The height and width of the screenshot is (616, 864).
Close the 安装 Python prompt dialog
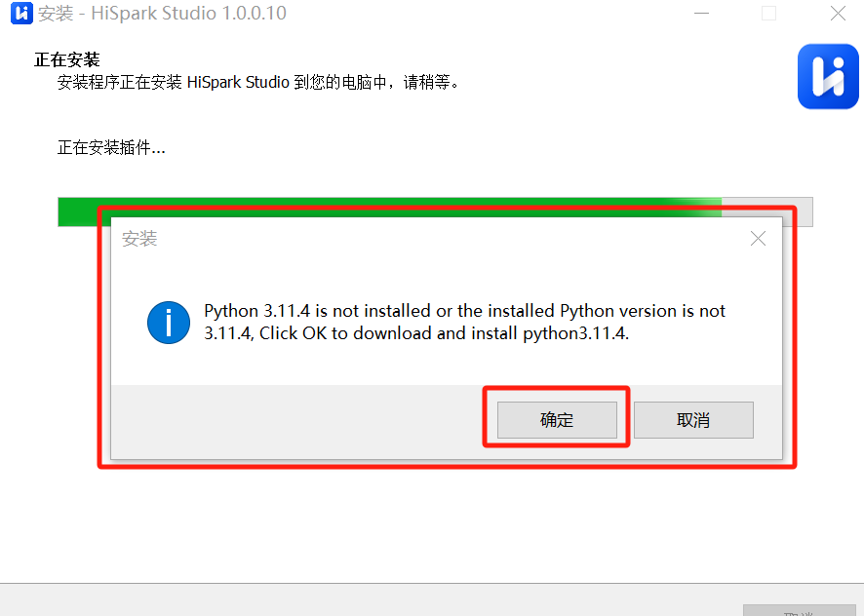[759, 239]
